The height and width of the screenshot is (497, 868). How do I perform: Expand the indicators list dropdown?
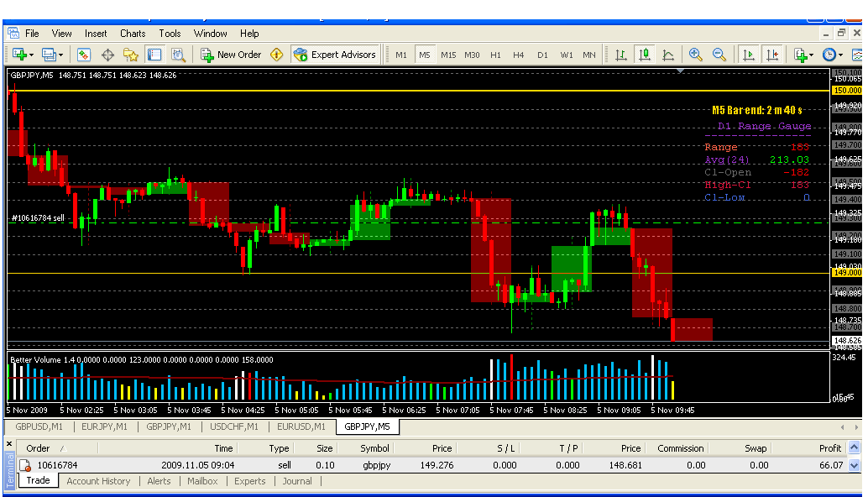pyautogui.click(x=811, y=55)
